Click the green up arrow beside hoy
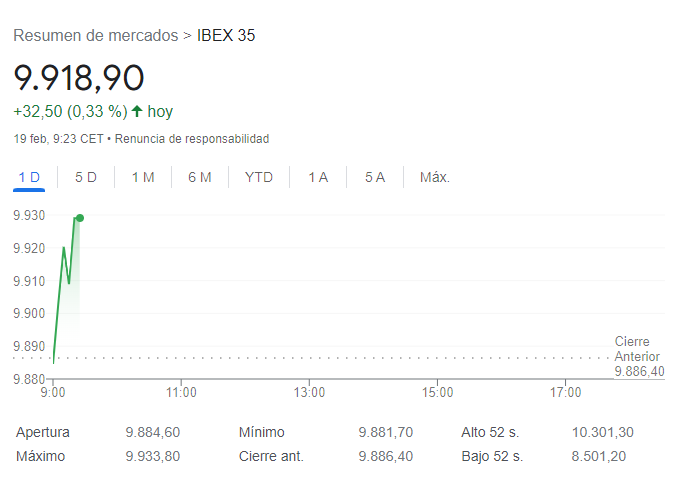The height and width of the screenshot is (478, 677). 137,111
